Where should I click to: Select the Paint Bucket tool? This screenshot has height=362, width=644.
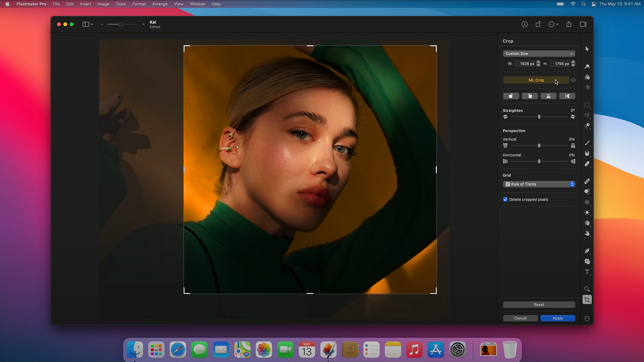pos(587,153)
